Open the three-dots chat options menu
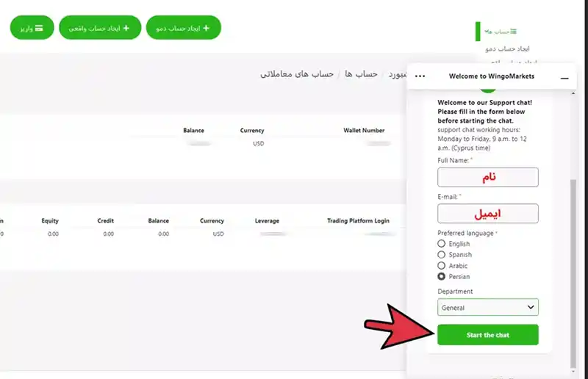This screenshot has height=379, width=588. 420,76
